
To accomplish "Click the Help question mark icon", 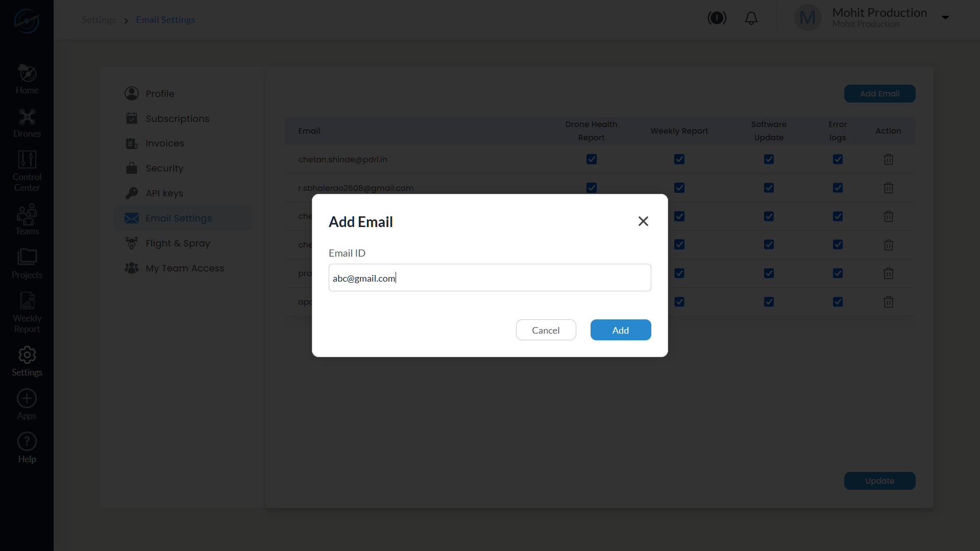I will click(27, 442).
